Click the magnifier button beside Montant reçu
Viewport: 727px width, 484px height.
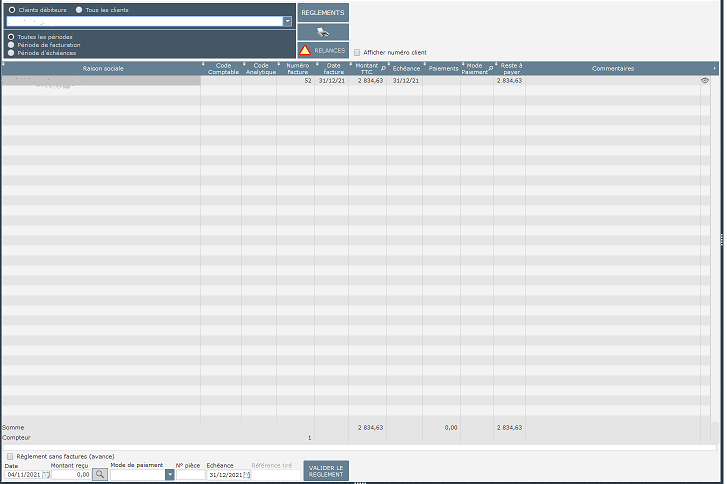(x=100, y=474)
